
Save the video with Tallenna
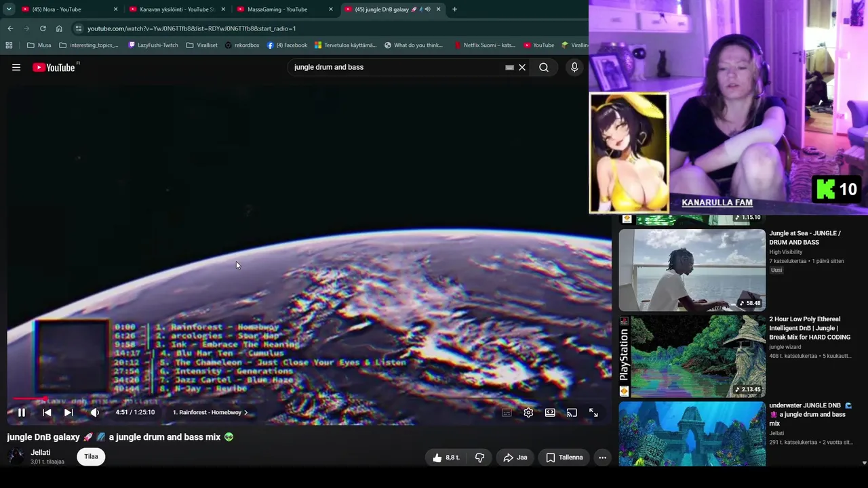[x=564, y=457]
